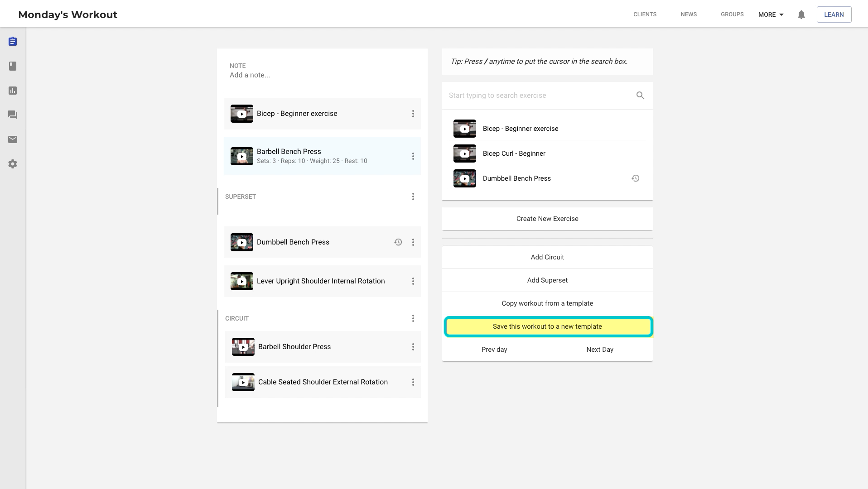Open the settings gear sidebar icon
The height and width of the screenshot is (489, 868).
coord(13,164)
